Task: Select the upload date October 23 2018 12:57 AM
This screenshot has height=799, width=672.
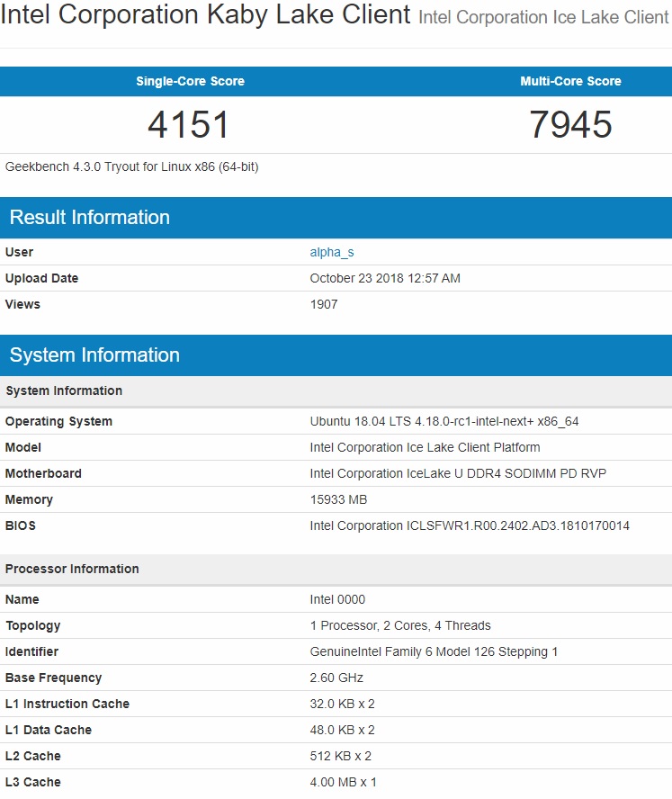Action: [x=385, y=278]
